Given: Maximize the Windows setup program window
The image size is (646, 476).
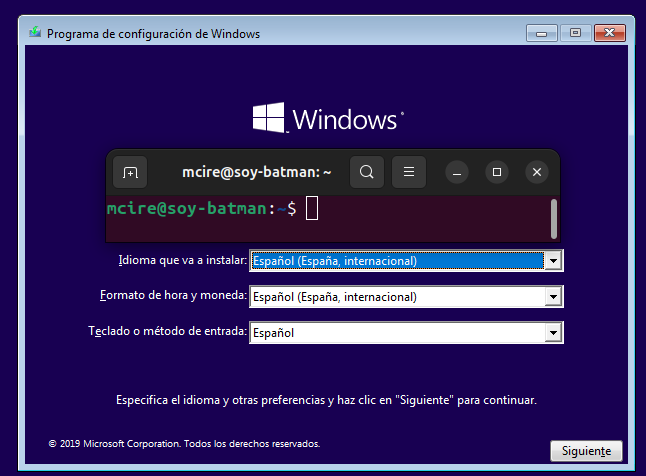Looking at the screenshot, I should point(575,33).
